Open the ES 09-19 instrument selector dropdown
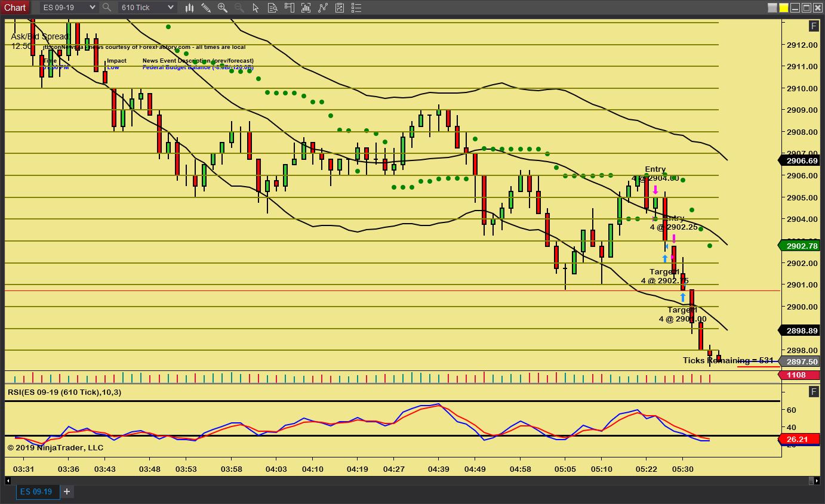The height and width of the screenshot is (504, 825). click(69, 7)
